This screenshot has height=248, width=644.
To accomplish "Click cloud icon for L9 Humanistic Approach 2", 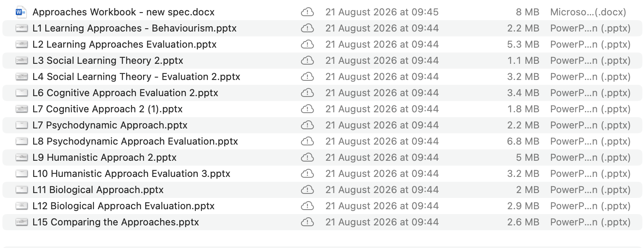I will pyautogui.click(x=307, y=158).
